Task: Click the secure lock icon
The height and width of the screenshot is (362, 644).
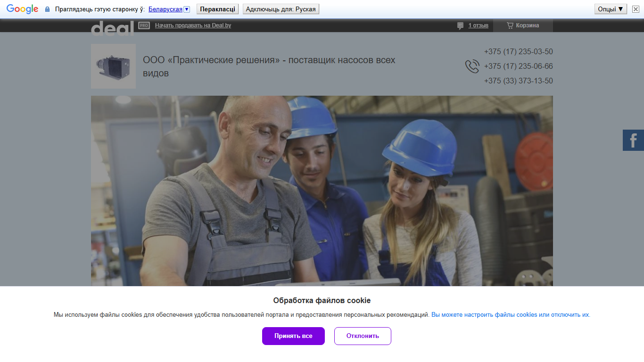Action: pyautogui.click(x=47, y=9)
